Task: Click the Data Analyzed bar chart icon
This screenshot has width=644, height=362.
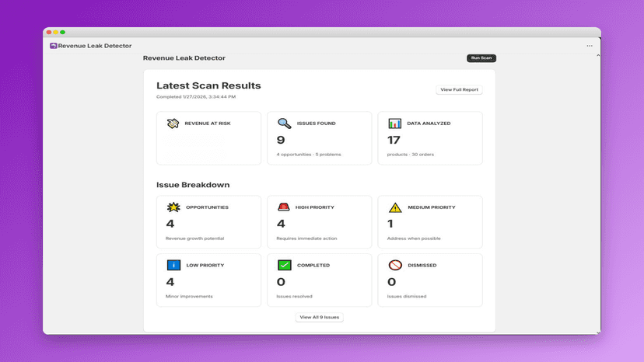Action: point(394,124)
